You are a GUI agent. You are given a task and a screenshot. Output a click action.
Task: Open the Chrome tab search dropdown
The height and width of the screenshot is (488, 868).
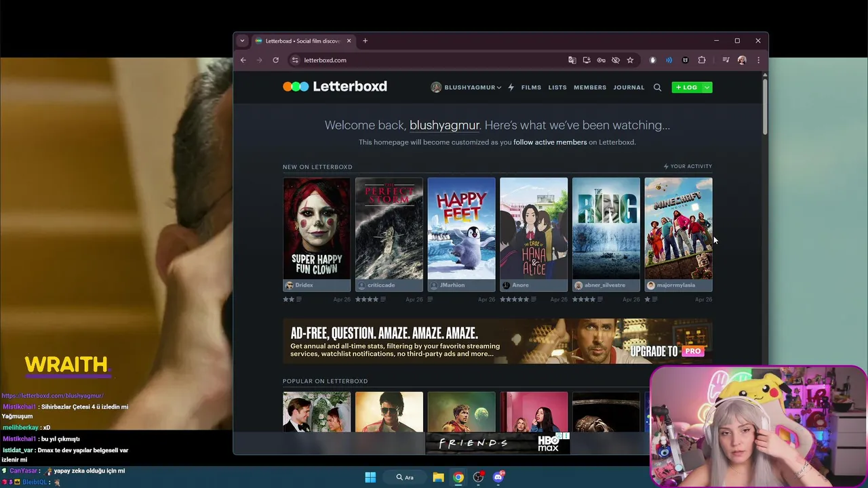pyautogui.click(x=242, y=41)
